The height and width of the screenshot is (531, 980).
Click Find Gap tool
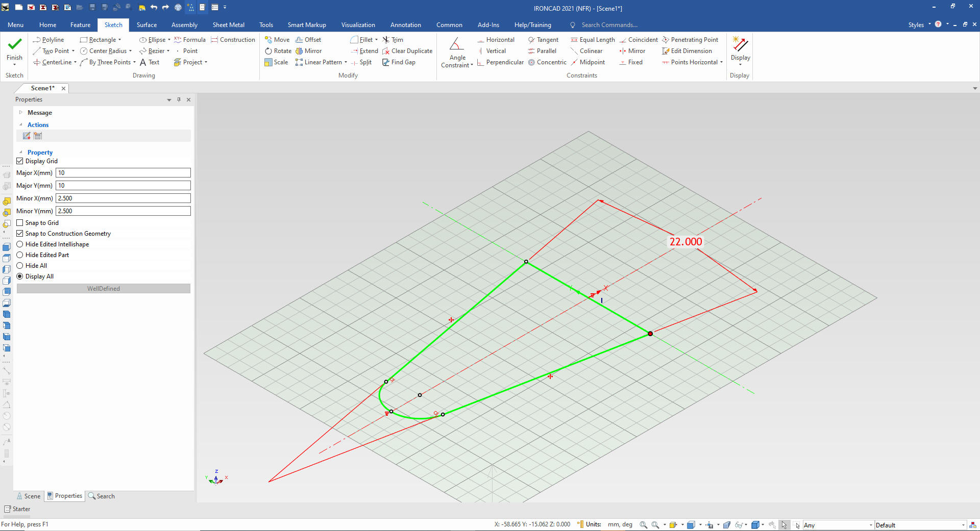coord(399,62)
